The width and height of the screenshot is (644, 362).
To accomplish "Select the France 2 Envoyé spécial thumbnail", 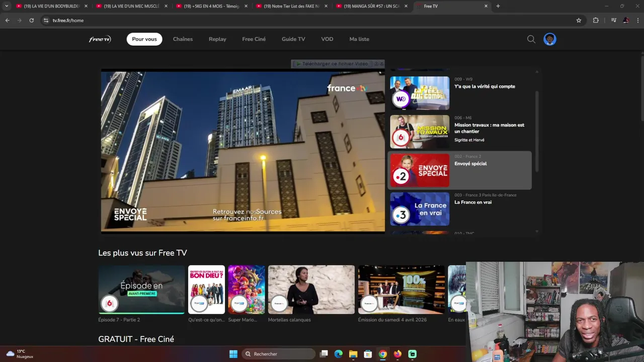I will pos(420,170).
